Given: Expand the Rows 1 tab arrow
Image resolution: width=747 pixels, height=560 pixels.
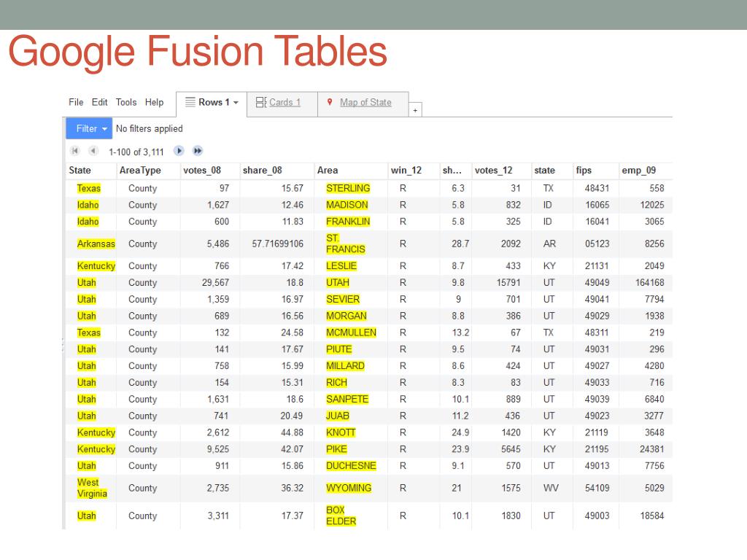Looking at the screenshot, I should [x=236, y=102].
